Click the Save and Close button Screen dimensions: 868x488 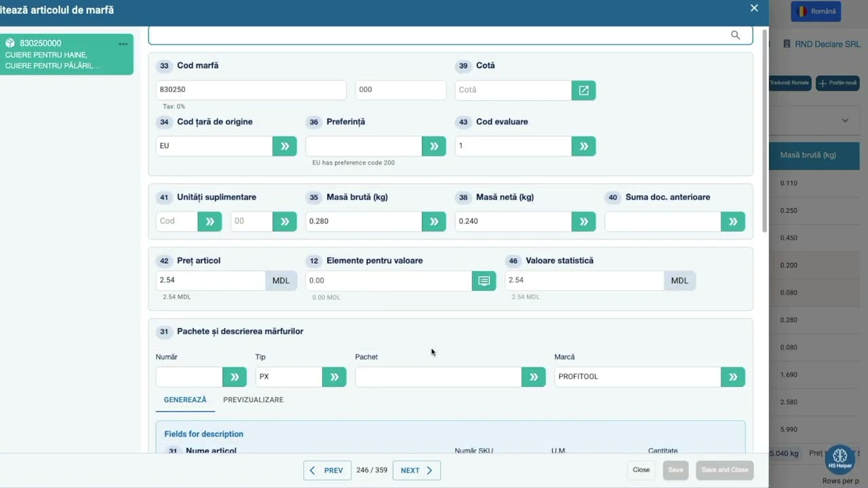(725, 470)
